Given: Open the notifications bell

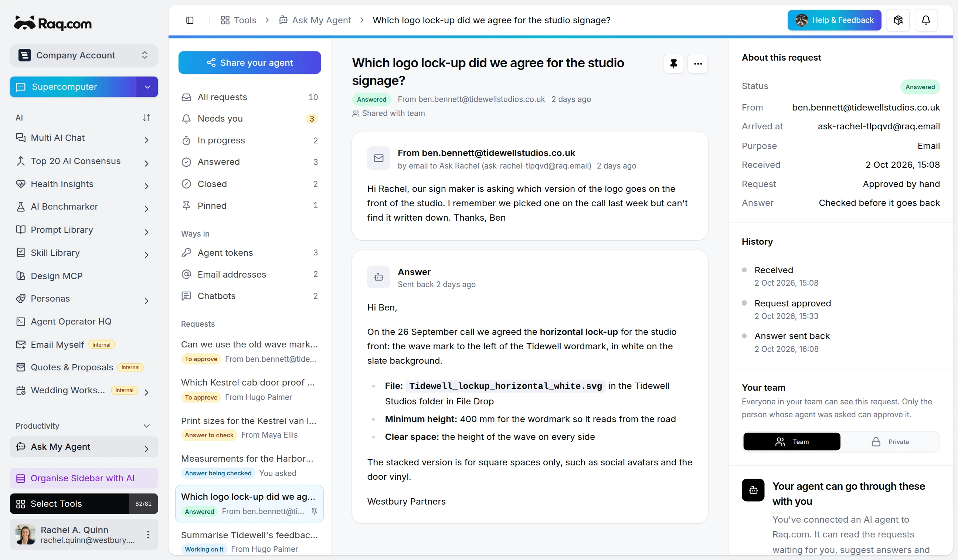Looking at the screenshot, I should [x=926, y=20].
